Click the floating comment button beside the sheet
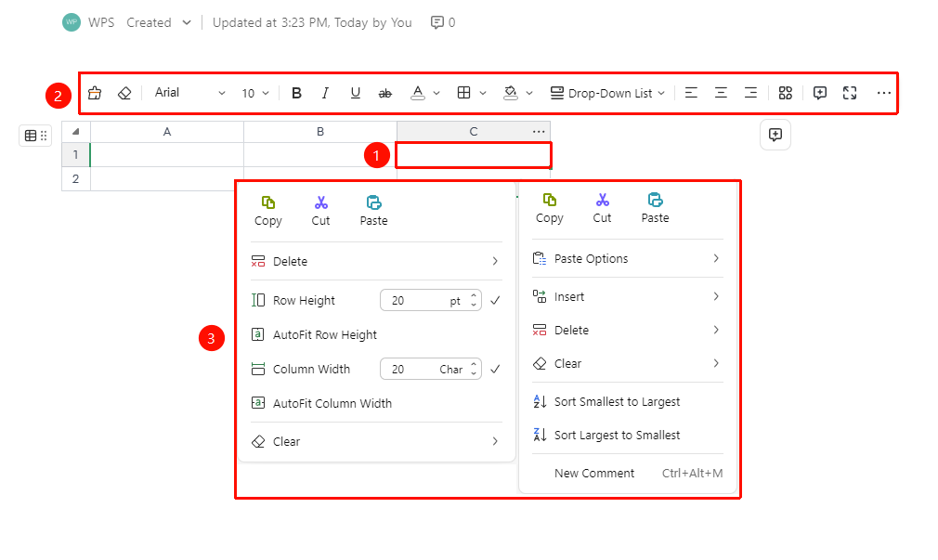The width and height of the screenshot is (938, 560). 775,135
